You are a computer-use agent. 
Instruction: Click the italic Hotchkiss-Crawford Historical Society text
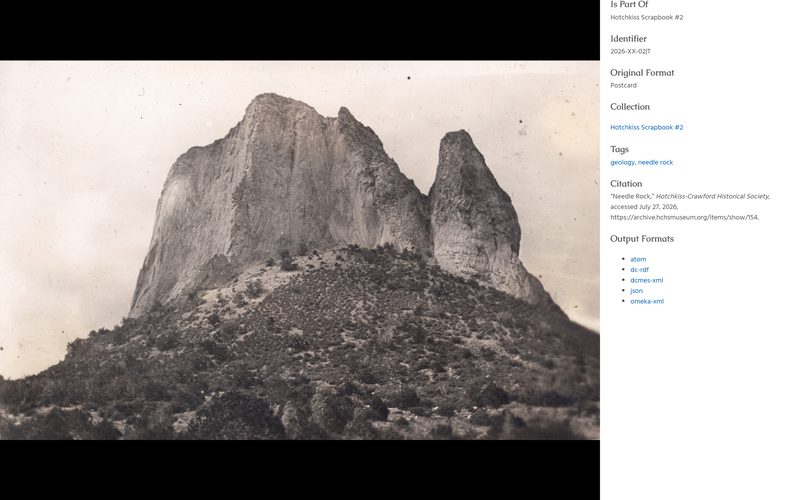712,196
